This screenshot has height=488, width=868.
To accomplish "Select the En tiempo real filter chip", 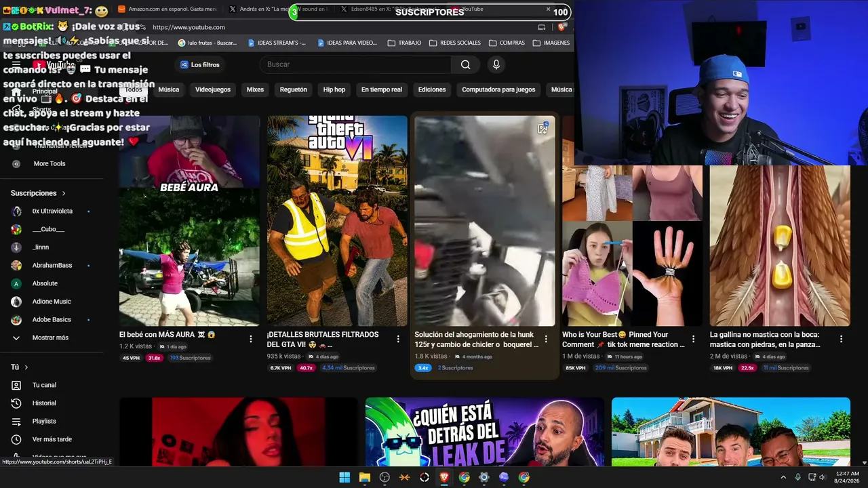I will click(x=382, y=89).
